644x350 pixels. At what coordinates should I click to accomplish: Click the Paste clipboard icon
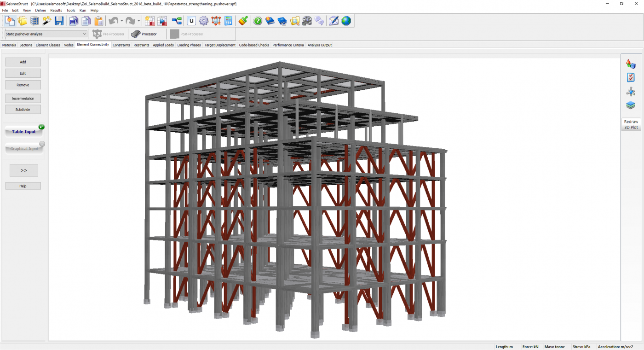[x=98, y=21]
